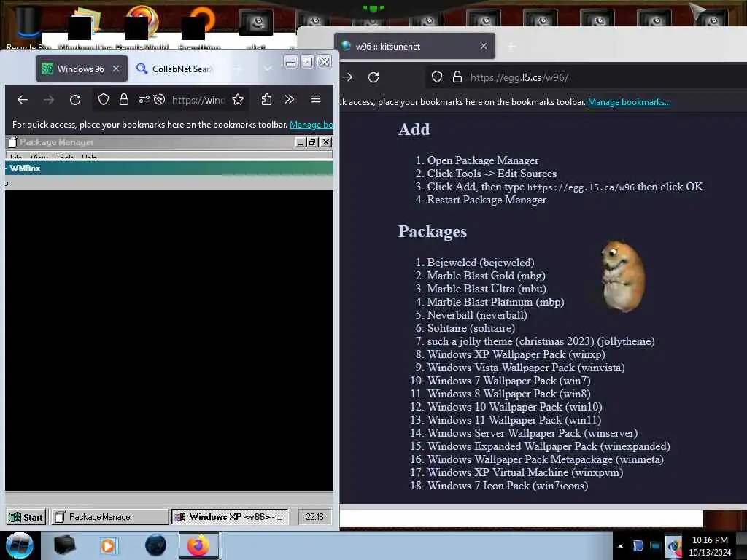
Task: Select Windows XP <v86> taskbar item
Action: (x=230, y=517)
